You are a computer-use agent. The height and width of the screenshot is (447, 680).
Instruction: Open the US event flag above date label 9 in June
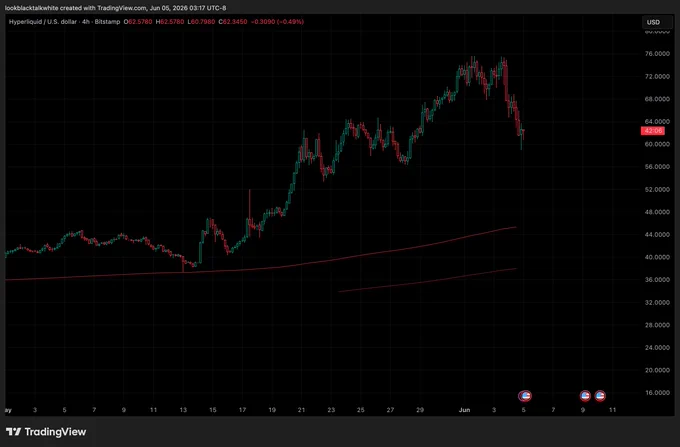585,395
